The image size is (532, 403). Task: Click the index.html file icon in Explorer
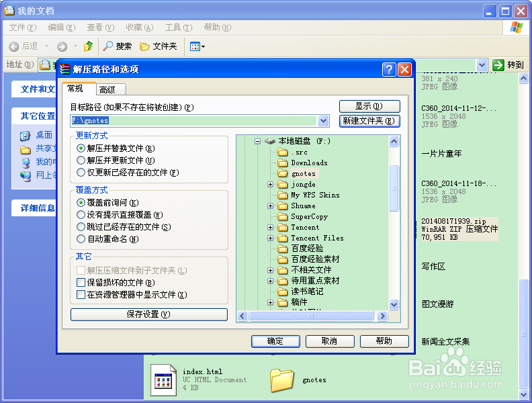click(x=163, y=380)
